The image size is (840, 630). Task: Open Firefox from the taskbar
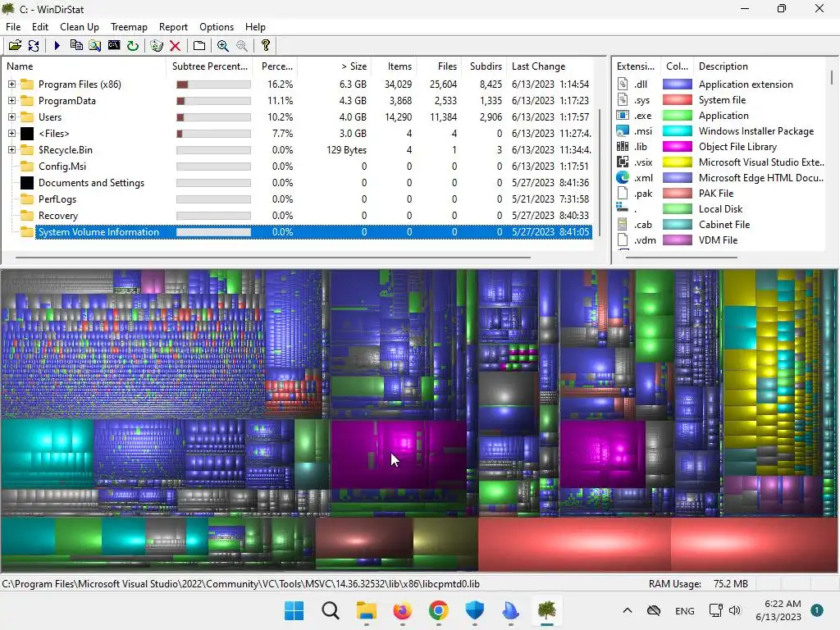402,610
